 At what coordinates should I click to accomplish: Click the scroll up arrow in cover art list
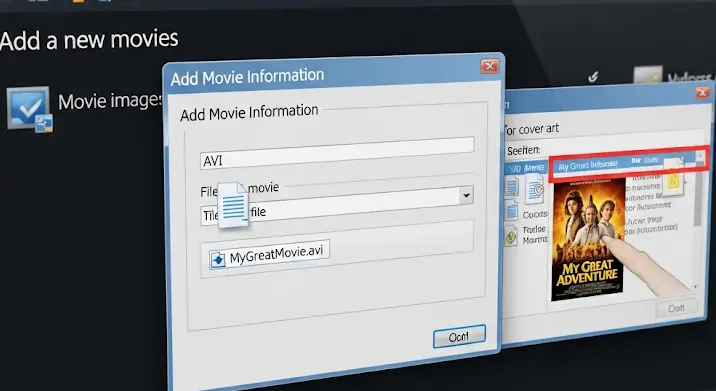pos(700,156)
